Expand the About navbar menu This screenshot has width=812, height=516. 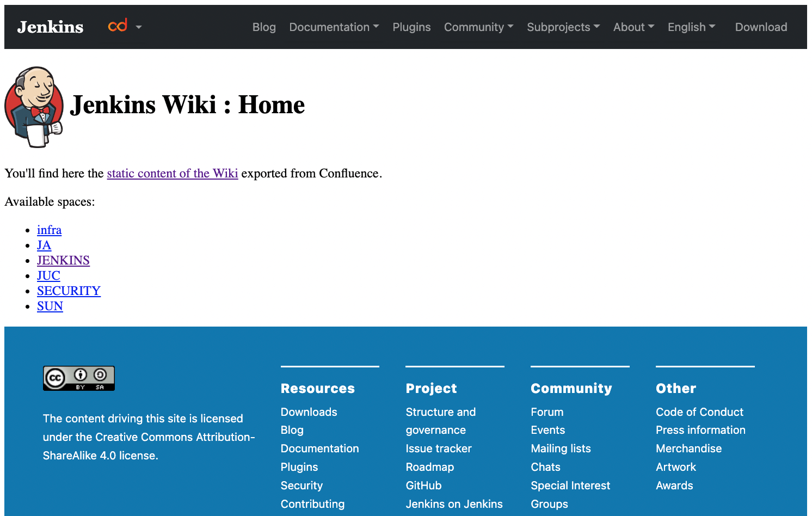point(633,27)
